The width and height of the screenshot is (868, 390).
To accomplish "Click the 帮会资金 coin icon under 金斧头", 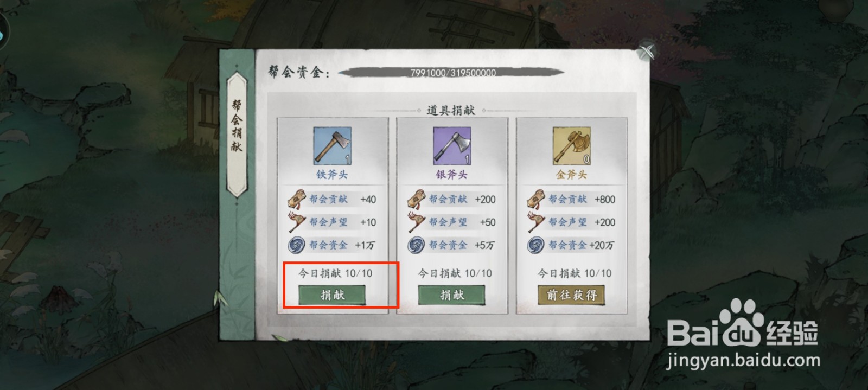I will (536, 245).
